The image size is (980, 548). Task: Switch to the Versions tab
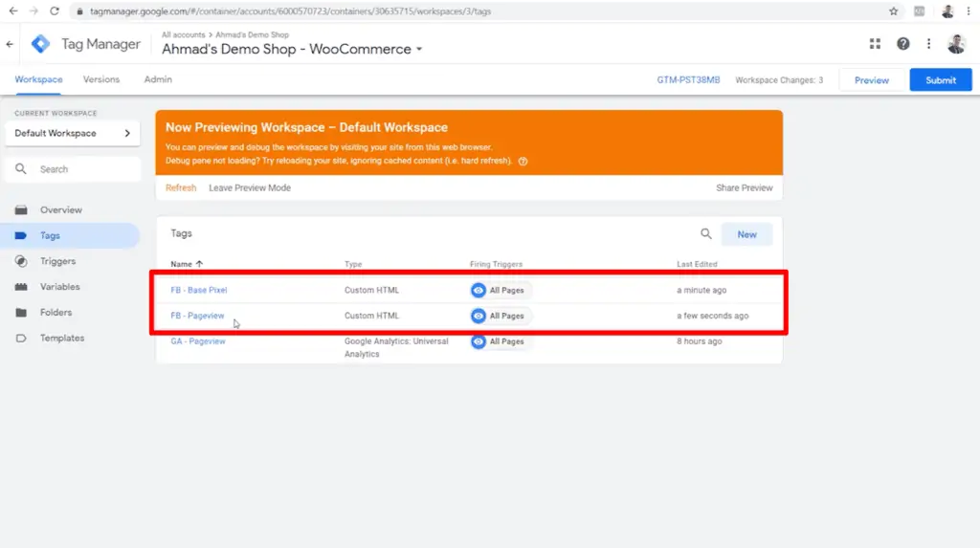point(101,79)
